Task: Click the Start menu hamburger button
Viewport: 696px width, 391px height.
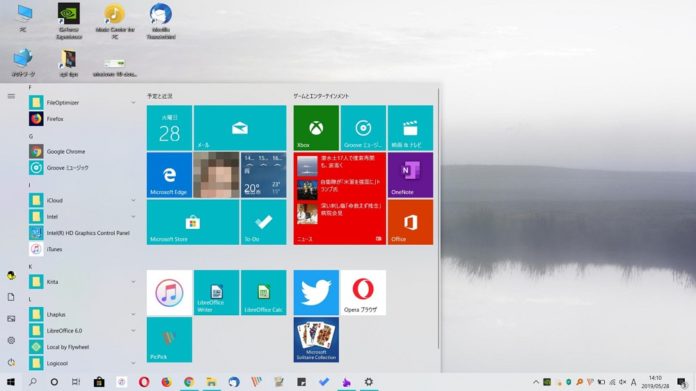Action: tap(11, 96)
